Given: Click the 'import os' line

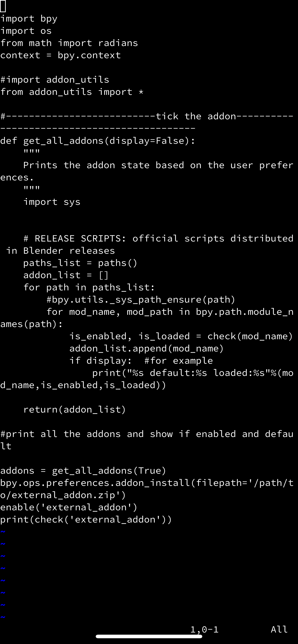Looking at the screenshot, I should tap(26, 31).
